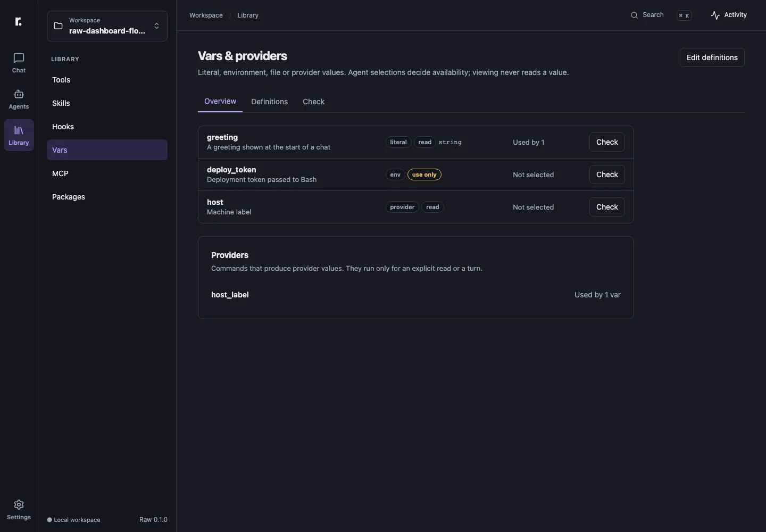
Task: Open Skills in the Library sidebar
Action: point(107,103)
